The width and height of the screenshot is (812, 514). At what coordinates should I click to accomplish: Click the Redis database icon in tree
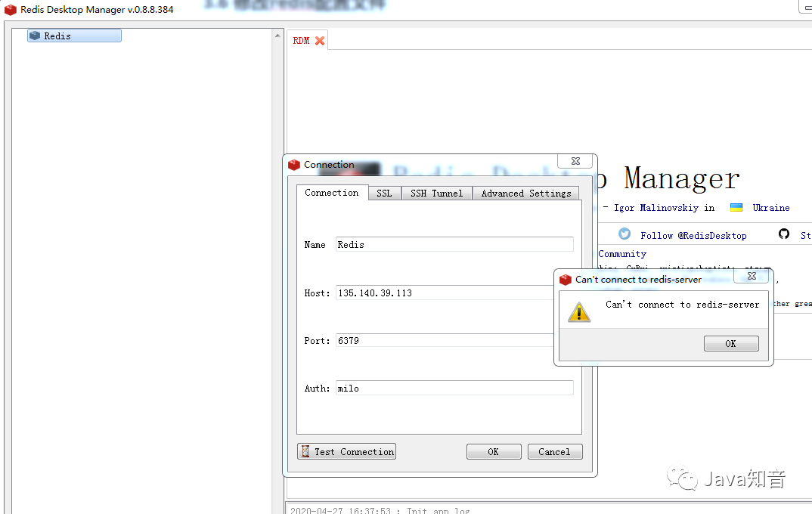point(35,36)
